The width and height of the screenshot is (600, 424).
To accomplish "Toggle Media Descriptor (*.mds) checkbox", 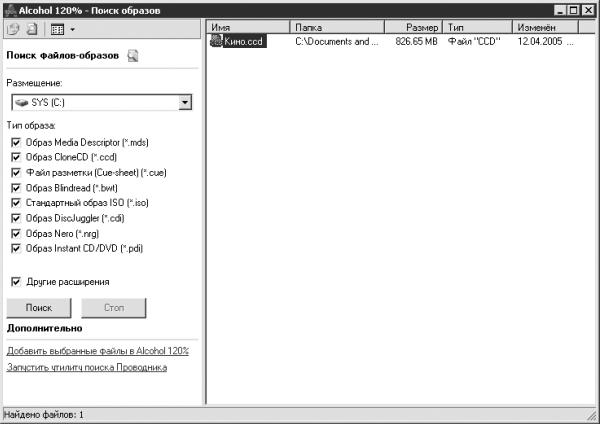I will [x=16, y=142].
